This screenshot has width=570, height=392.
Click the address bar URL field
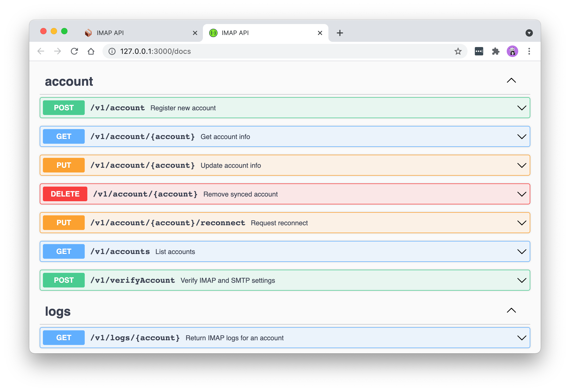tap(261, 51)
